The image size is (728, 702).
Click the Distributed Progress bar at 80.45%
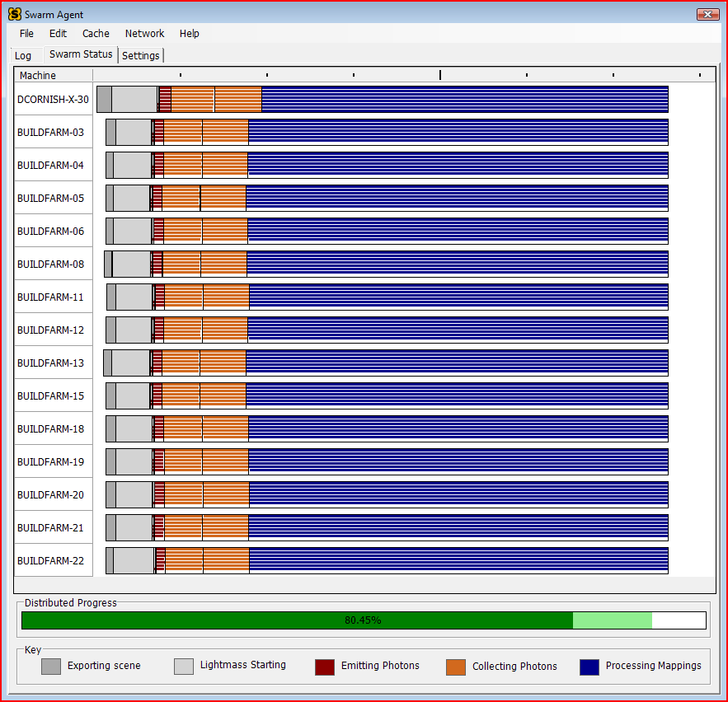click(x=364, y=620)
